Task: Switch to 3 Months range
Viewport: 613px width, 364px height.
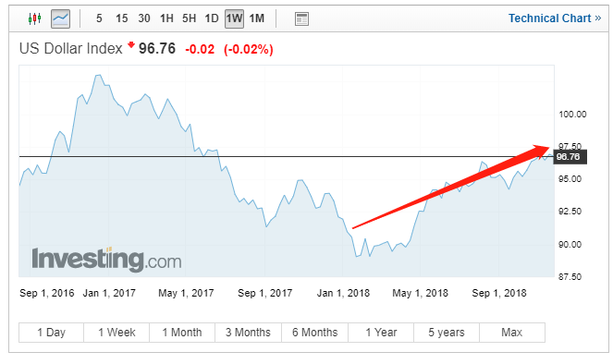Action: coord(248,333)
